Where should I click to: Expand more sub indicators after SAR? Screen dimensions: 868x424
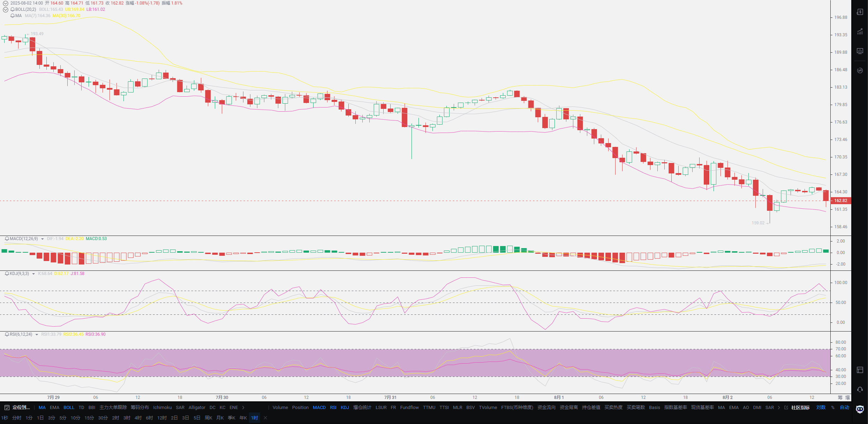click(779, 408)
